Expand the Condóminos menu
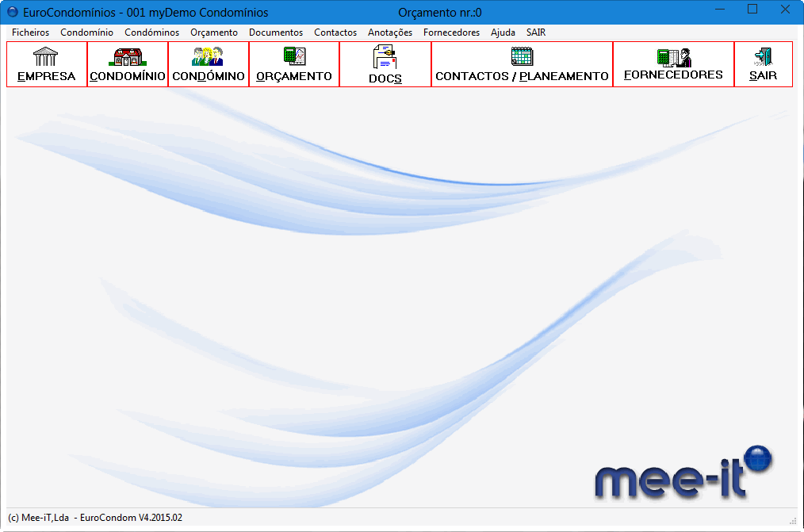The image size is (804, 532). pyautogui.click(x=151, y=33)
